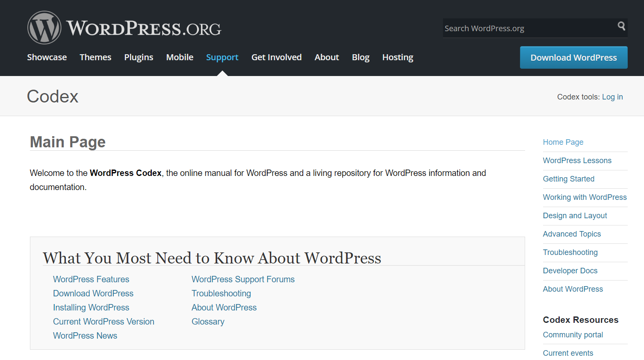This screenshot has width=644, height=360.
Task: Click the WordPress logo icon
Action: [x=44, y=28]
